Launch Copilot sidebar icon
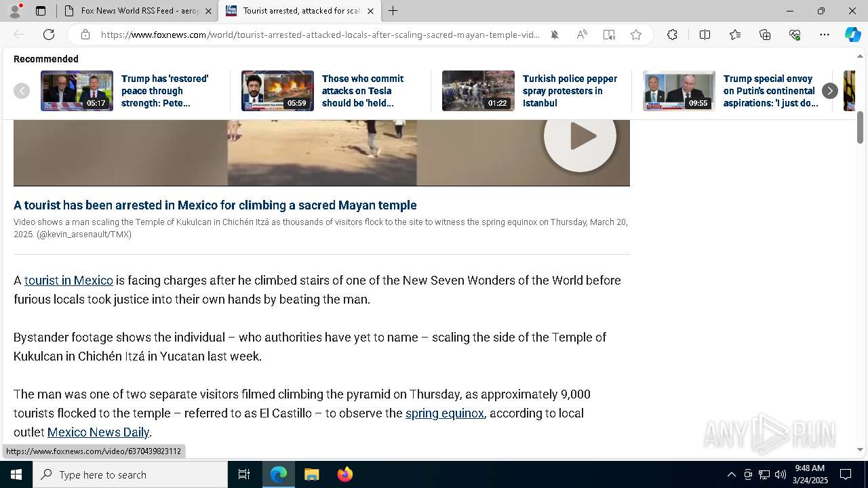 click(x=852, y=35)
